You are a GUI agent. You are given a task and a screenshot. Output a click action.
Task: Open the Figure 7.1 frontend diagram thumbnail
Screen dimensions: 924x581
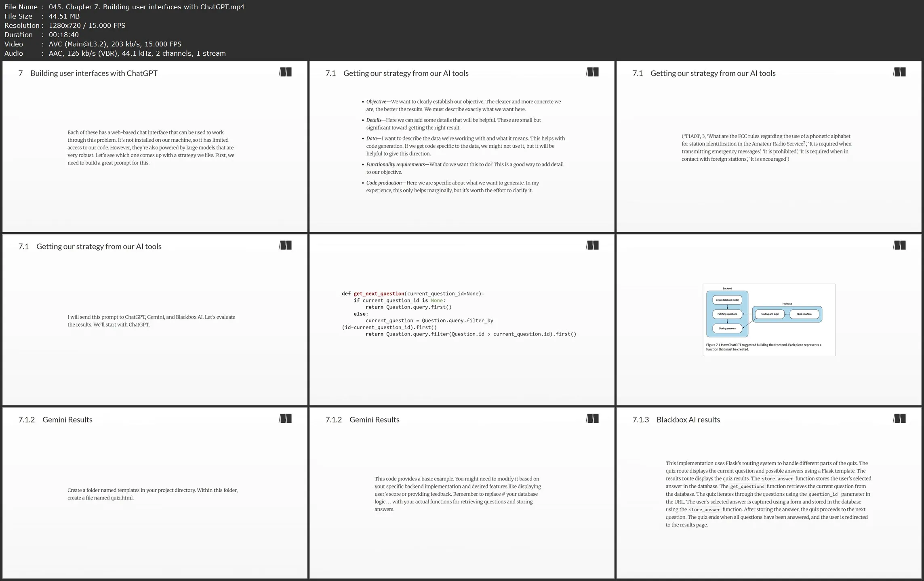tap(769, 320)
